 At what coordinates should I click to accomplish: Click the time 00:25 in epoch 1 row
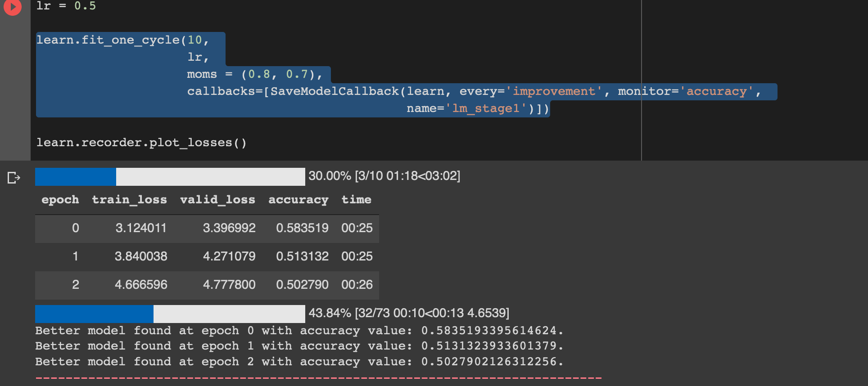(x=357, y=256)
